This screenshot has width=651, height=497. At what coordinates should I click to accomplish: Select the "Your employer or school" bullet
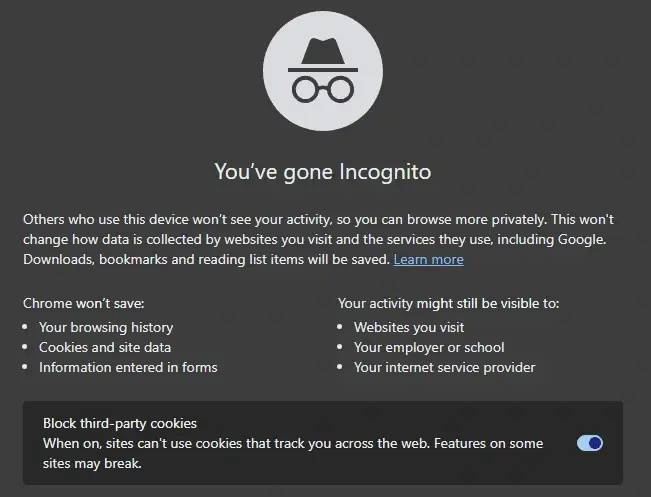(429, 347)
